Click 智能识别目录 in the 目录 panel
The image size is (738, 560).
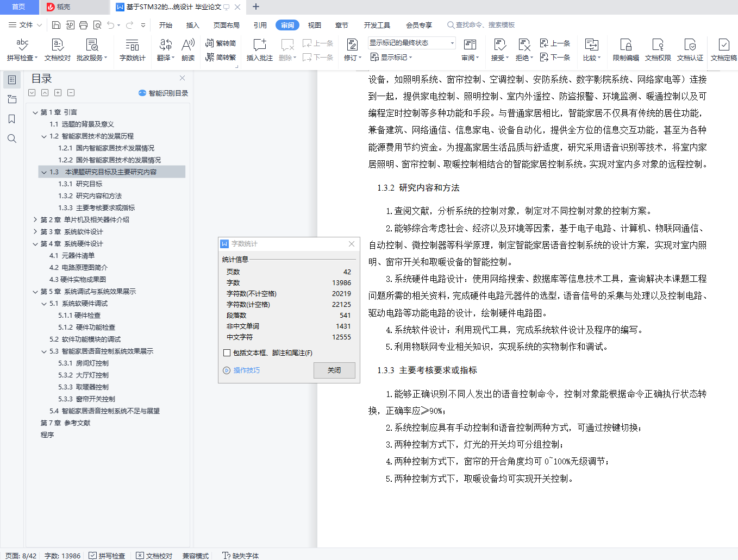click(164, 93)
